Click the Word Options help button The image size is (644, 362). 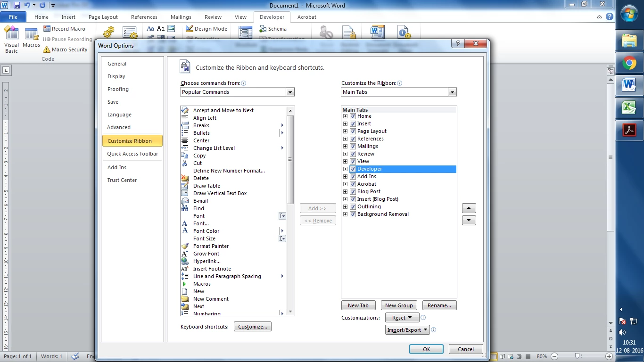457,43
